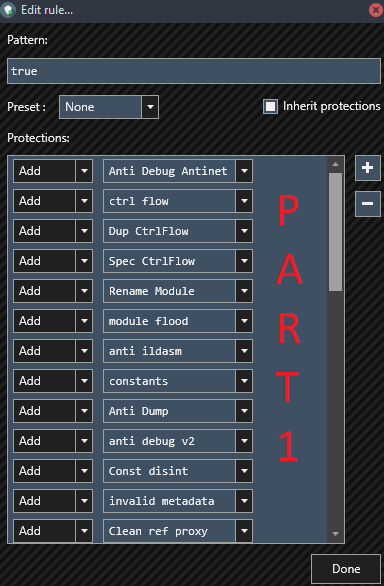Open the module flood protection dropdown

(x=178, y=321)
